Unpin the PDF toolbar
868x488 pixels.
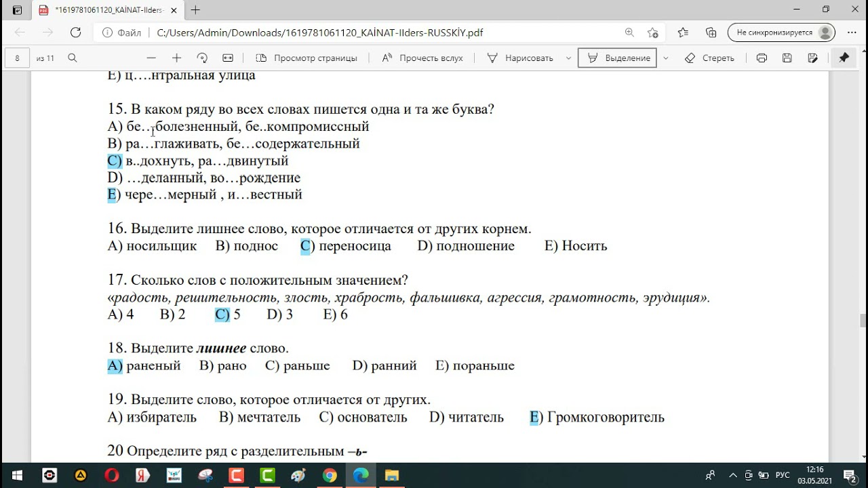pyautogui.click(x=844, y=58)
